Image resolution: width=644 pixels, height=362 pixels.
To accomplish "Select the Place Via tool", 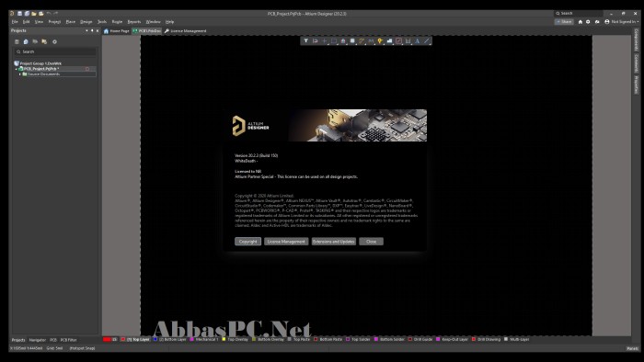I will [x=380, y=41].
